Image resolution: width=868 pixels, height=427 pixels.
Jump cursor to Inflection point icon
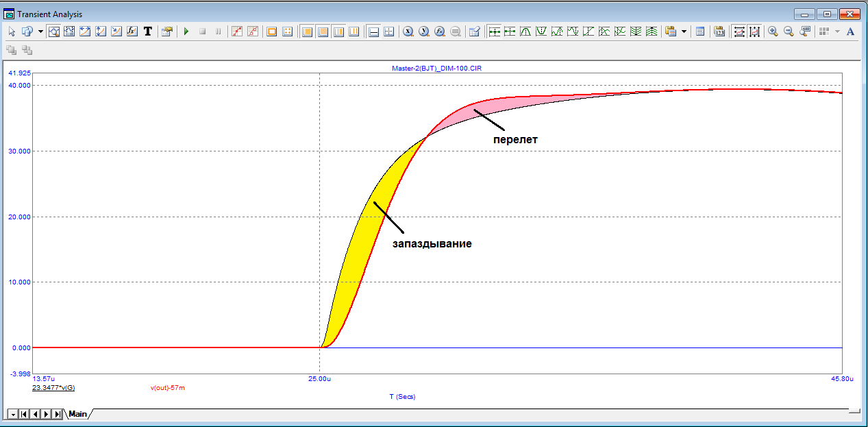click(x=588, y=32)
